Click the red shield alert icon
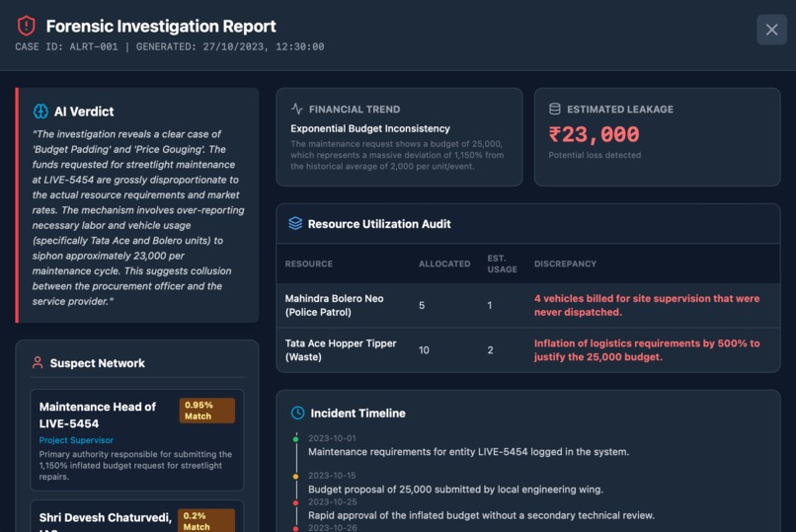Screen dimensions: 796x532 click(27, 26)
